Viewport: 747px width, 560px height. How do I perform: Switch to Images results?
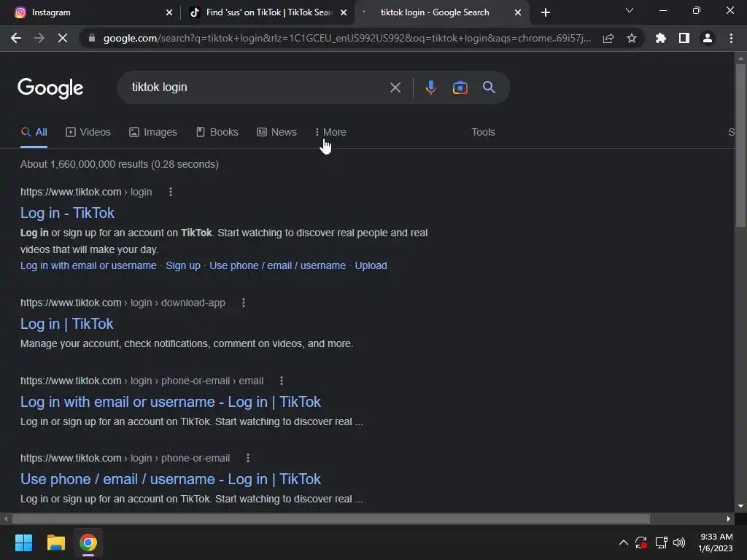[153, 132]
